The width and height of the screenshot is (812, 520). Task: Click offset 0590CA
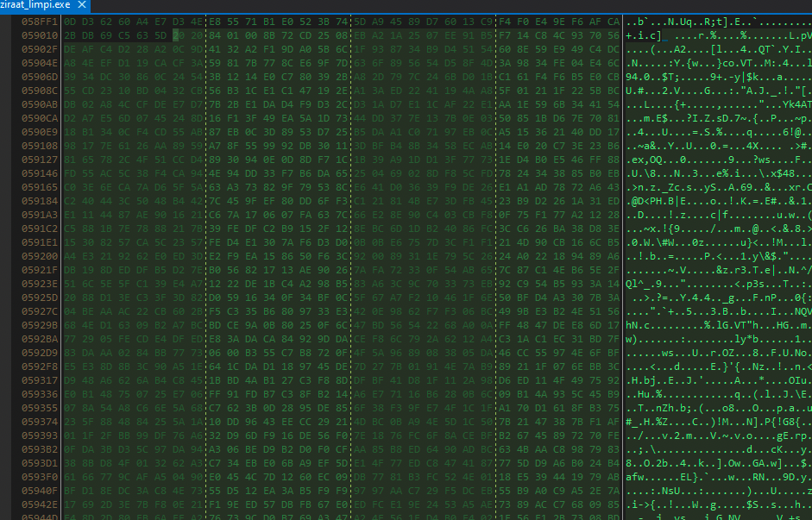point(40,118)
